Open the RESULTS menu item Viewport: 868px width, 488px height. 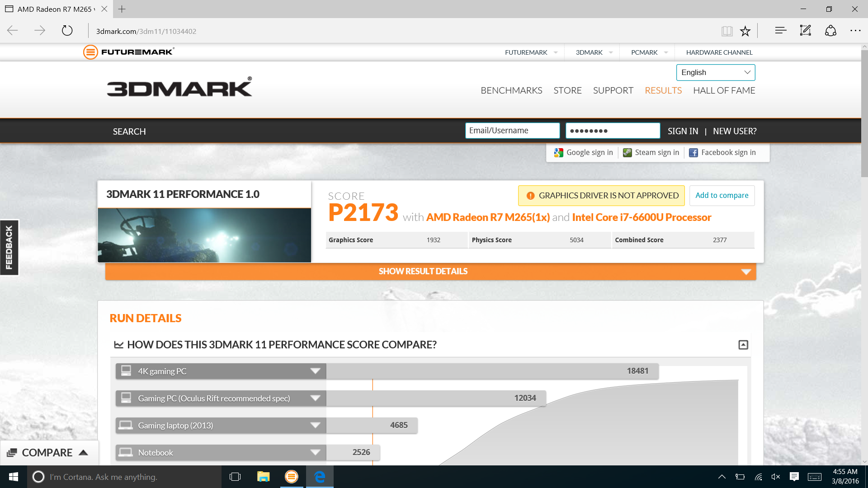point(663,90)
